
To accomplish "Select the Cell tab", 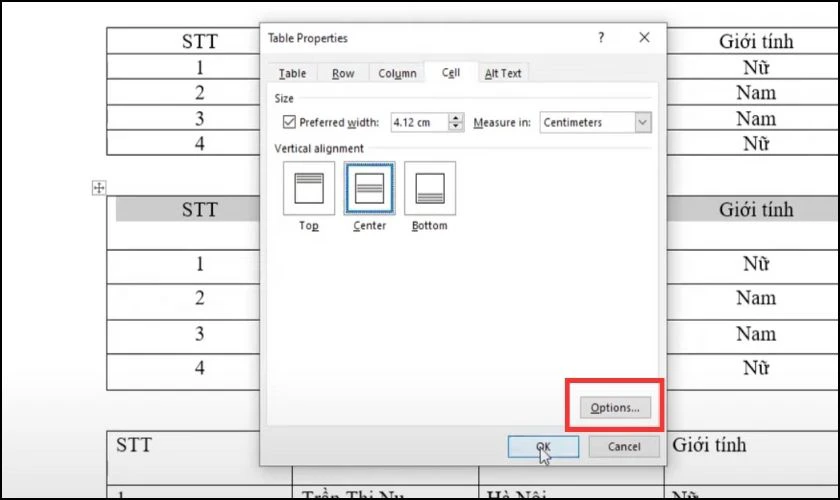I will [x=451, y=72].
